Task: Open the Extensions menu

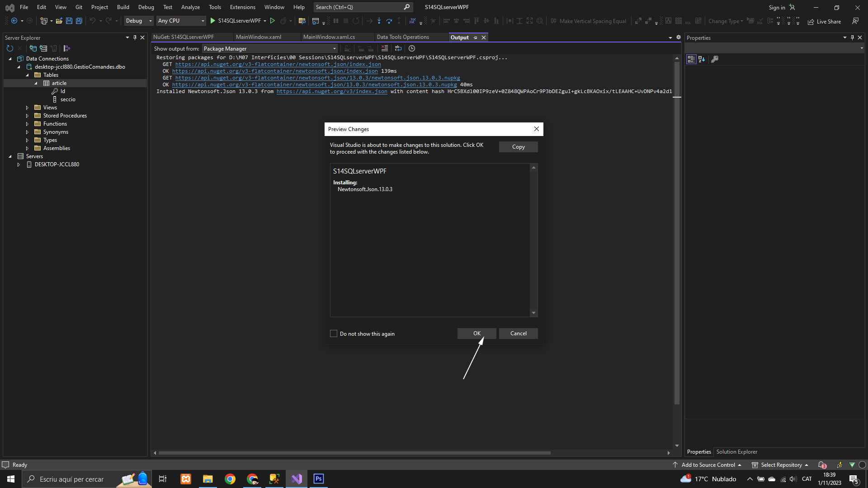Action: [242, 7]
